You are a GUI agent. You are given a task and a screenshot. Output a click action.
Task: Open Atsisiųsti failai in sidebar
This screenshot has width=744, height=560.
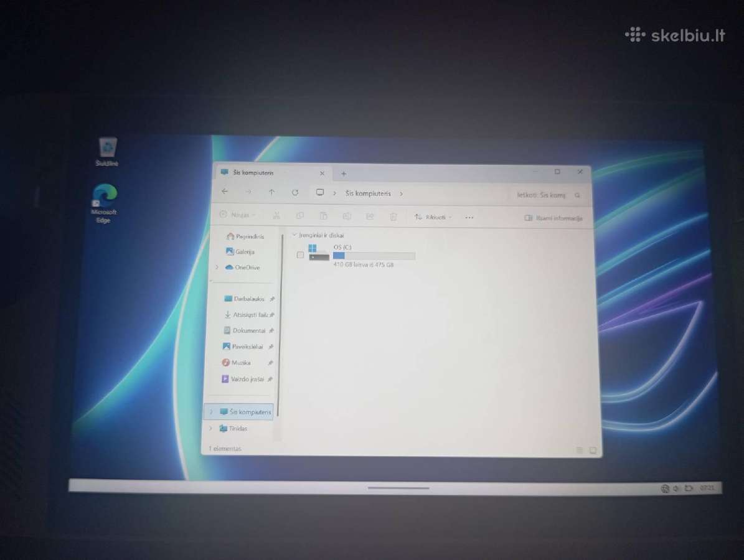coord(245,315)
